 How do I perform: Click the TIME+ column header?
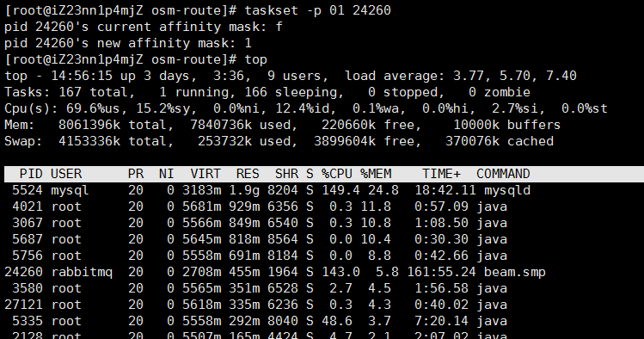click(442, 174)
